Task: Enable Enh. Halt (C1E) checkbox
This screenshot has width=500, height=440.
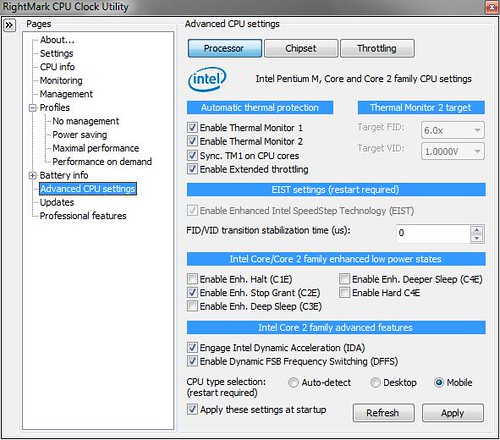Action: (192, 279)
